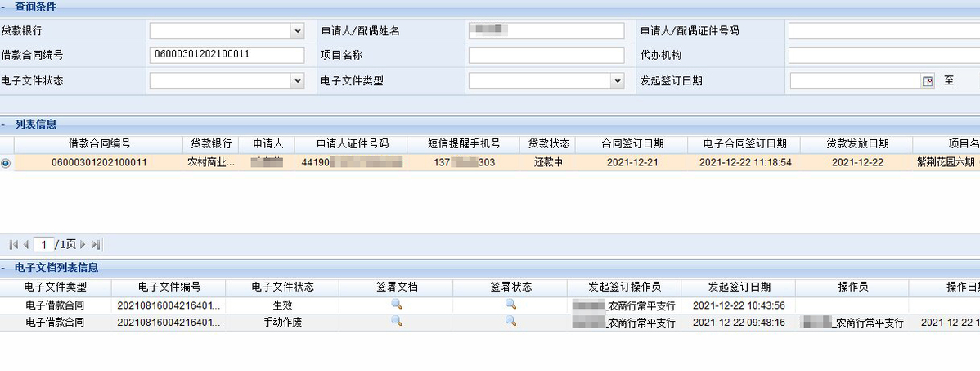Sort by 贷款银行 column header

211,144
